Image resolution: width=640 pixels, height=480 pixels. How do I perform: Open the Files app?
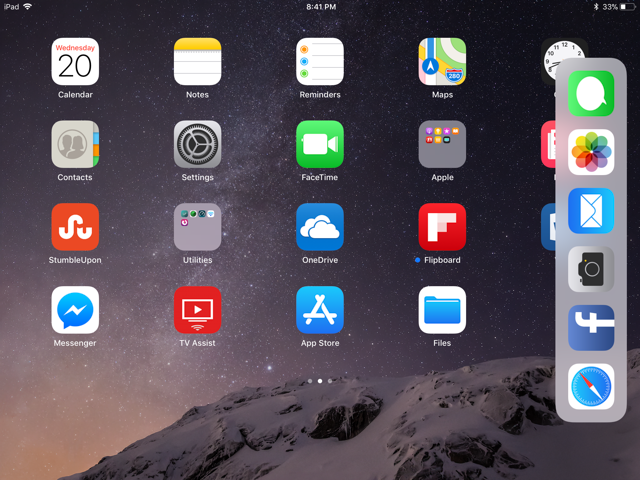tap(442, 310)
